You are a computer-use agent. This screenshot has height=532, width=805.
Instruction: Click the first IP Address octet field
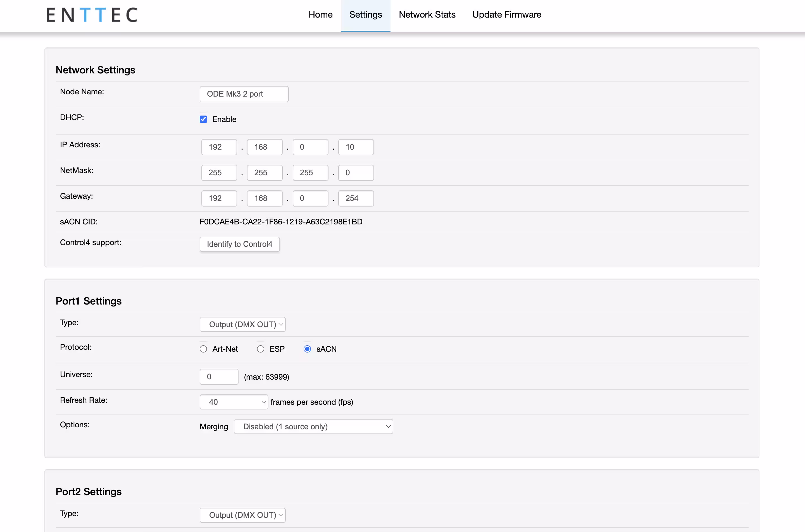pos(219,147)
